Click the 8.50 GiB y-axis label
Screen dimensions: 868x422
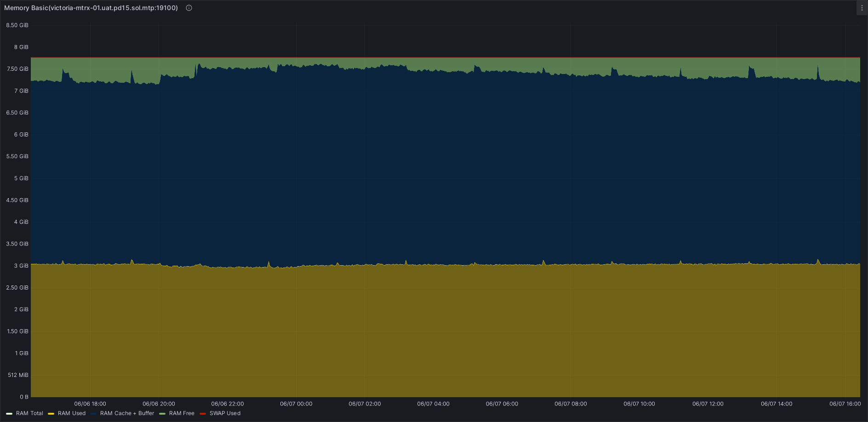tap(17, 25)
